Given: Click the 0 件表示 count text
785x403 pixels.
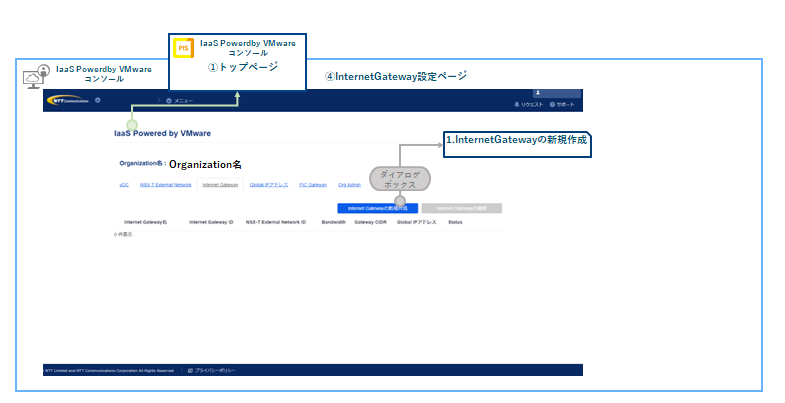Looking at the screenshot, I should pyautogui.click(x=123, y=234).
